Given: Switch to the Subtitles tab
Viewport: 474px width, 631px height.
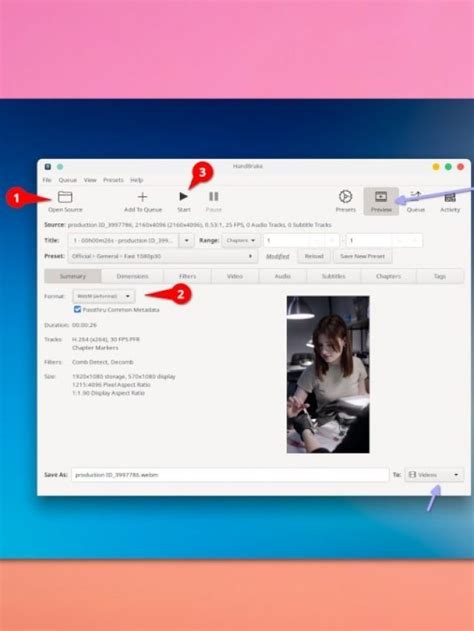Looking at the screenshot, I should tap(334, 276).
